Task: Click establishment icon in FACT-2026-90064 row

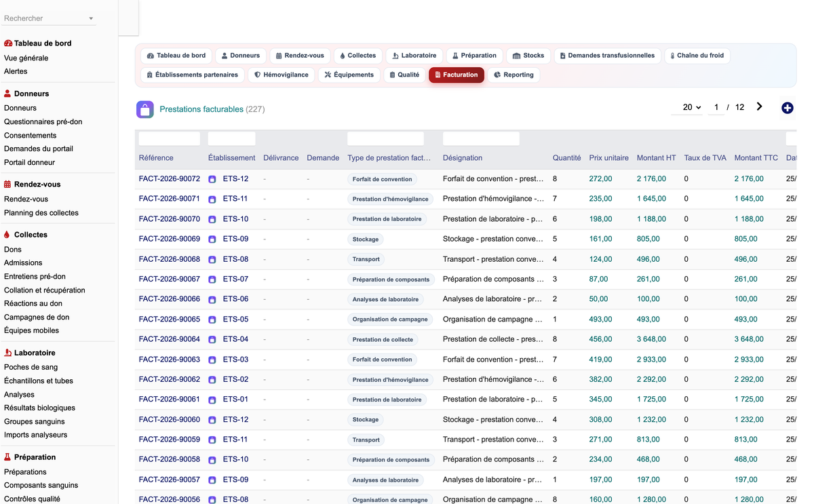Action: (212, 339)
